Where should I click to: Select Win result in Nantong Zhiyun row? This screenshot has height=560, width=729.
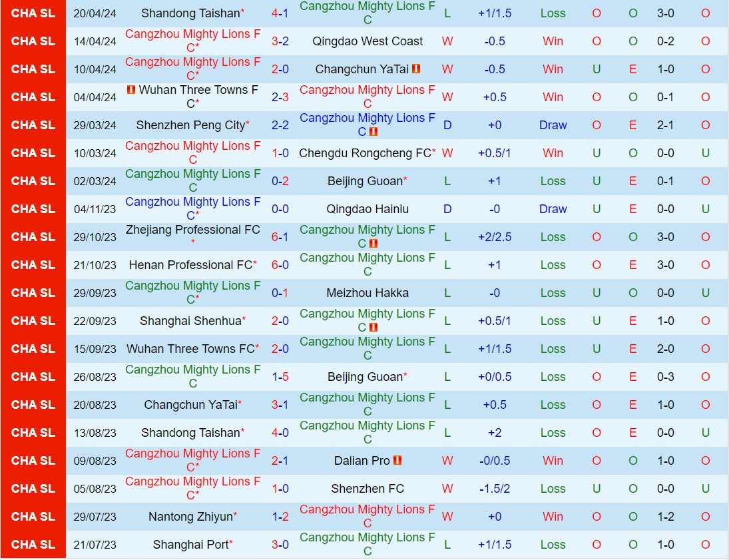[553, 516]
